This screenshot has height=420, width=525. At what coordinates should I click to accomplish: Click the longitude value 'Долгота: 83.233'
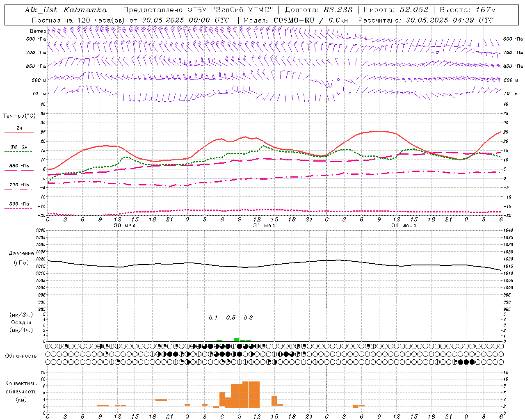click(318, 10)
